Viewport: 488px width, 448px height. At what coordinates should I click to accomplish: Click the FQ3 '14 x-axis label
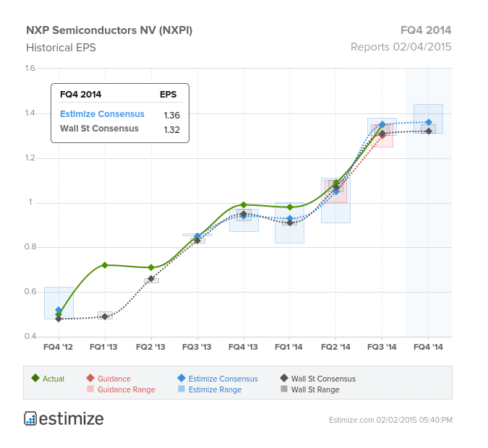click(382, 347)
